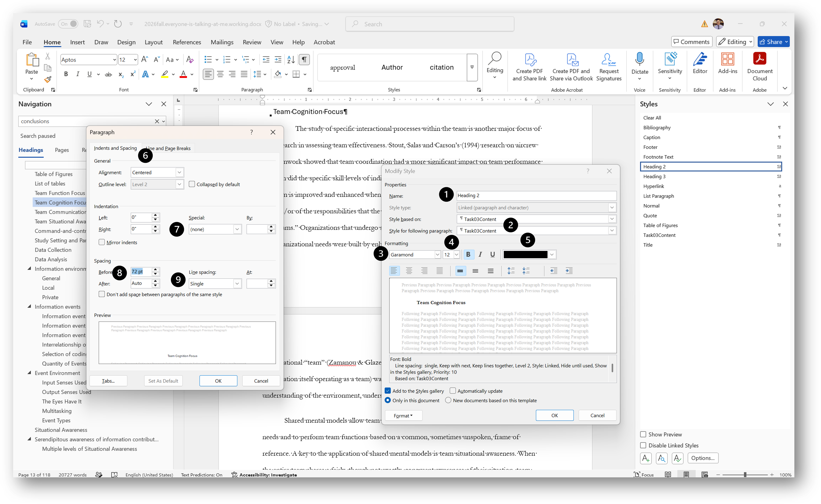Open the Garamond font dropdown
821x504 pixels.
pyautogui.click(x=437, y=255)
